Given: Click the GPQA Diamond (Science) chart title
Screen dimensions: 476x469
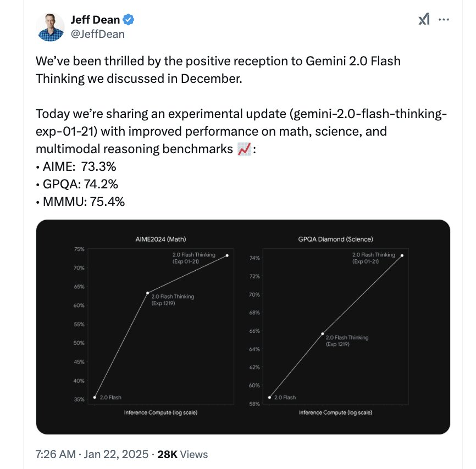Looking at the screenshot, I should [336, 239].
